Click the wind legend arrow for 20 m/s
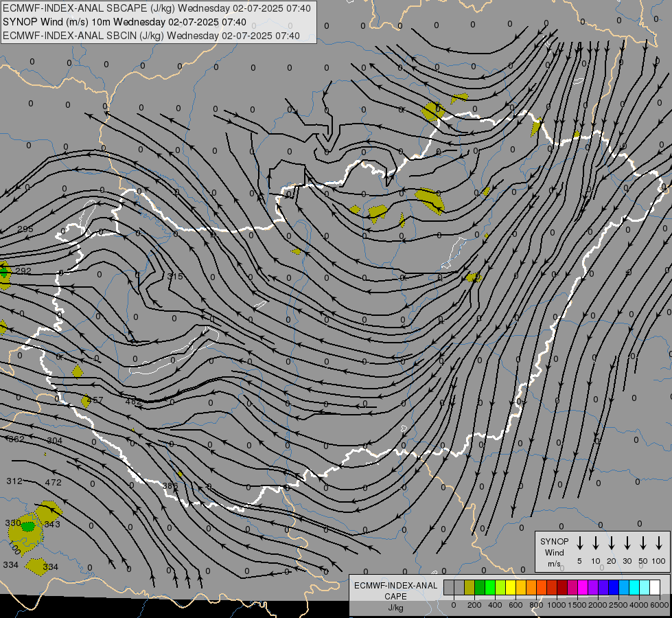This screenshot has width=672, height=618. pyautogui.click(x=612, y=543)
